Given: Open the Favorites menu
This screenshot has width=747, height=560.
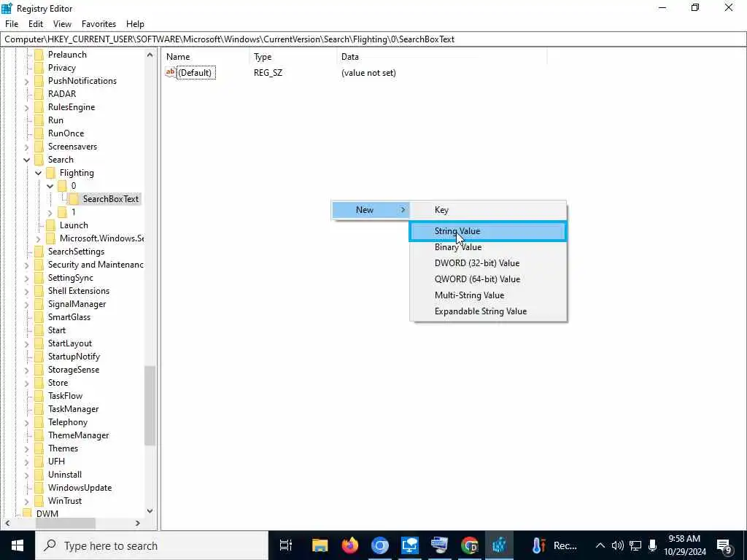Looking at the screenshot, I should click(x=98, y=24).
